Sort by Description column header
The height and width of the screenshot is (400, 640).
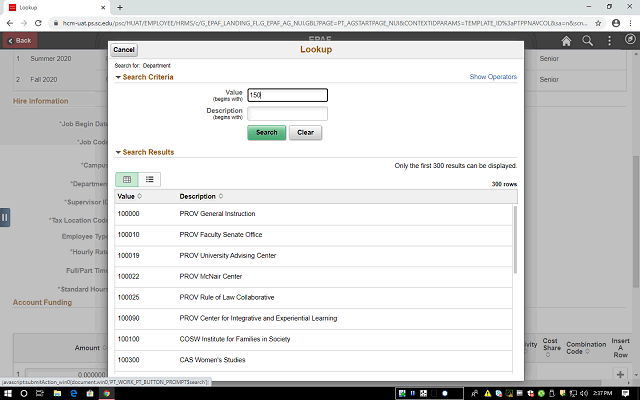[201, 196]
